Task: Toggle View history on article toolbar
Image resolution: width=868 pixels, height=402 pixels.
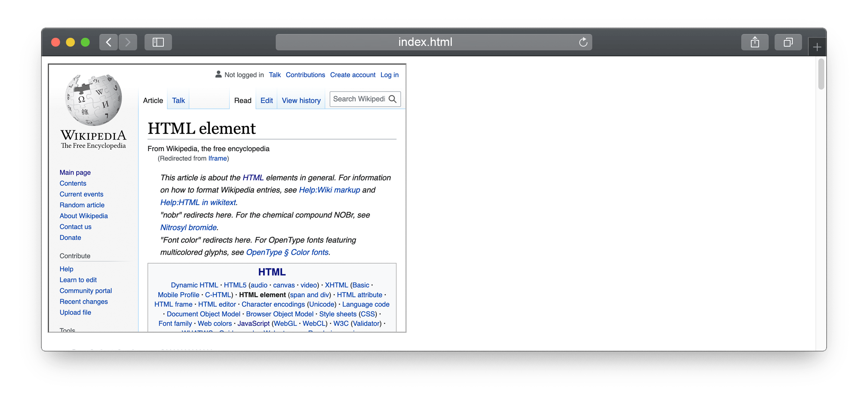Action: (x=301, y=101)
